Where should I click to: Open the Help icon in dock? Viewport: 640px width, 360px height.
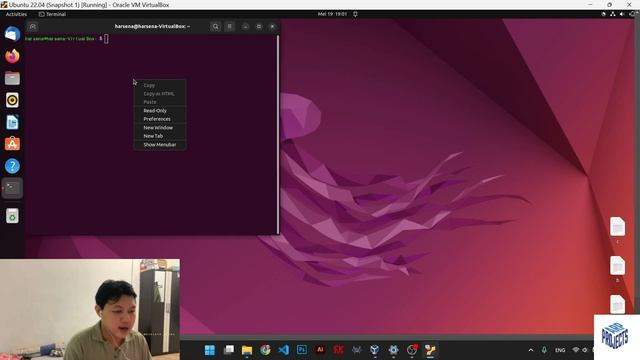click(12, 166)
